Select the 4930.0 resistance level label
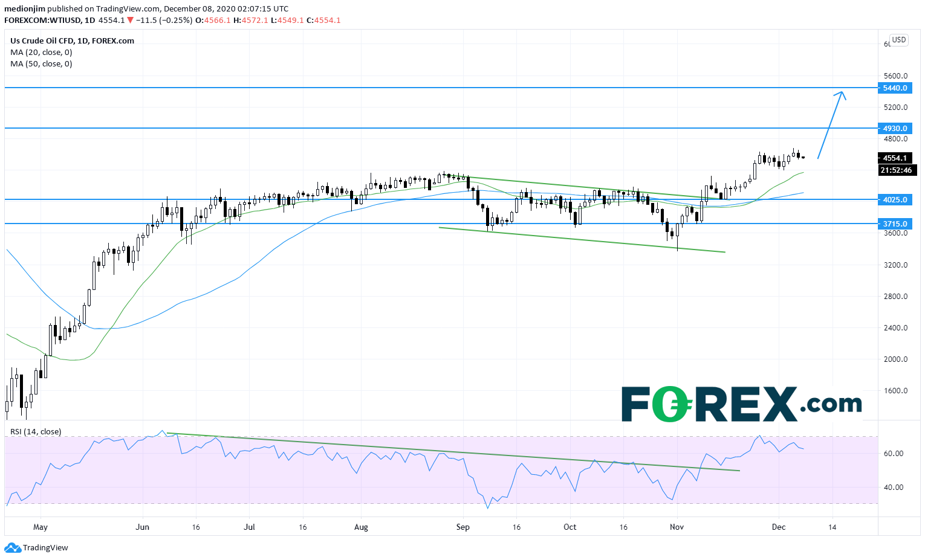The height and width of the screenshot is (560, 925). click(x=895, y=129)
